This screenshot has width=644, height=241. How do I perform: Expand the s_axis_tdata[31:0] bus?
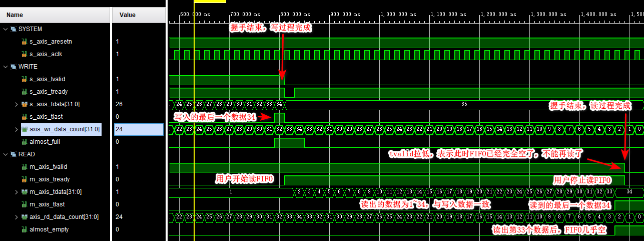pyautogui.click(x=16, y=104)
